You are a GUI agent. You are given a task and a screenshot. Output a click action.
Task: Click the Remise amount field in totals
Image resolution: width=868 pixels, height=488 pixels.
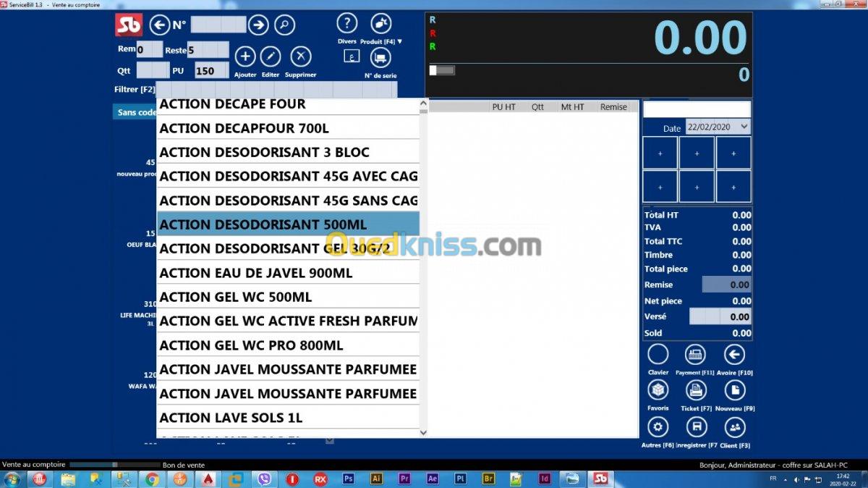pyautogui.click(x=726, y=285)
